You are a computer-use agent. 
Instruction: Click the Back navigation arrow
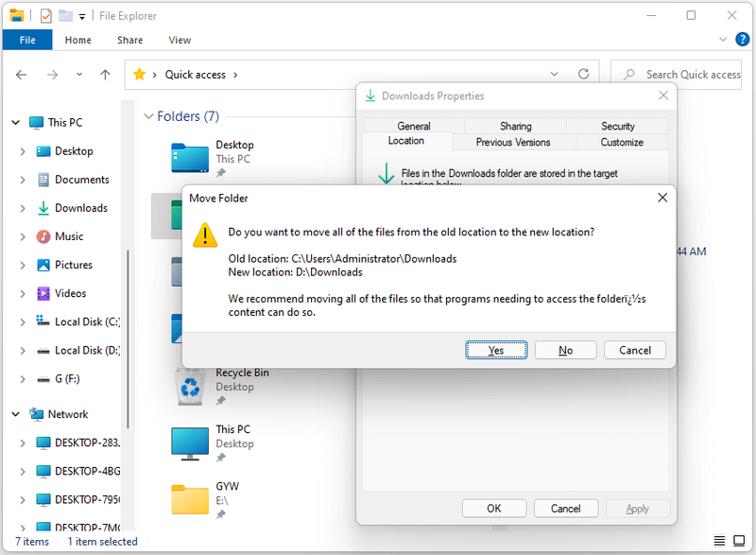[x=21, y=75]
